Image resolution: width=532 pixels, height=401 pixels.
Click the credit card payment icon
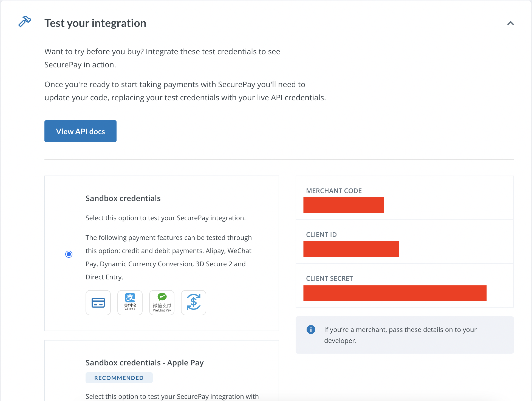pyautogui.click(x=98, y=303)
